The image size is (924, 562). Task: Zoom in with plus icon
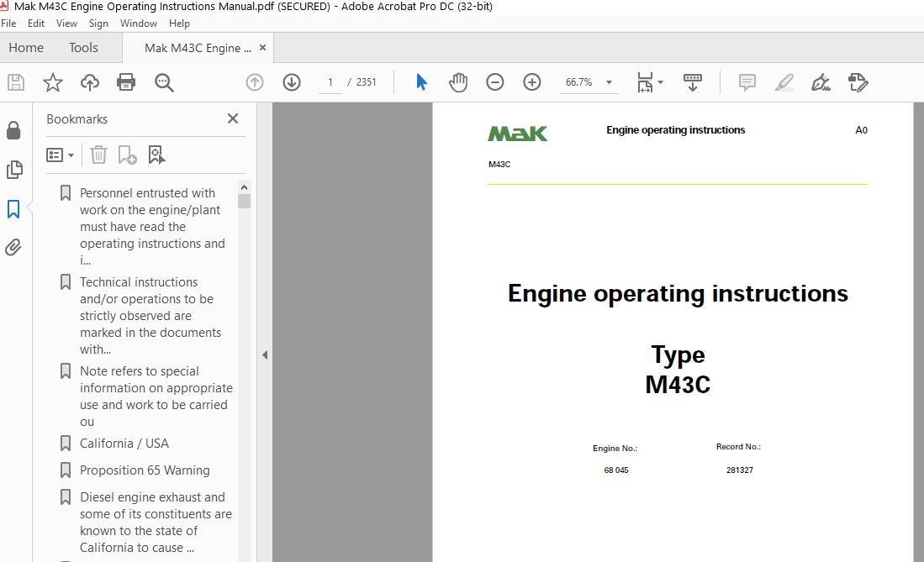click(x=532, y=82)
